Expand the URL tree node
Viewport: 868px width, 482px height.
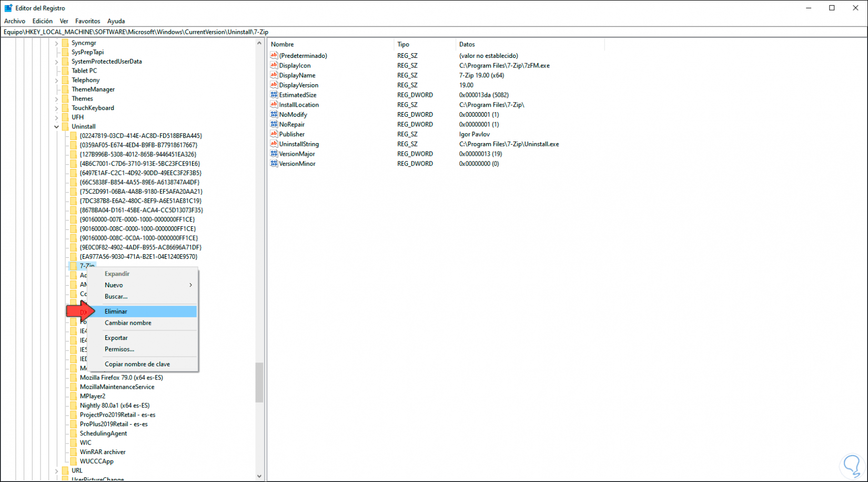[56, 470]
